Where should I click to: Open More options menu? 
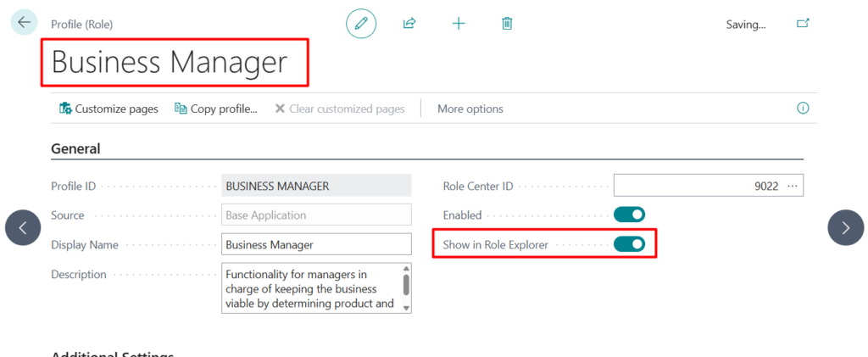tap(470, 109)
